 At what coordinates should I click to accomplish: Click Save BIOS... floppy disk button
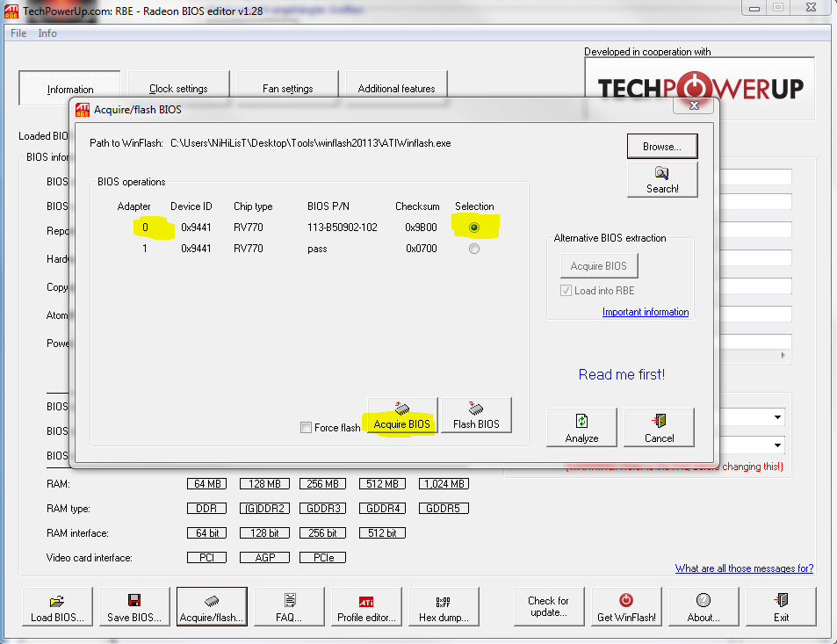pos(134,606)
